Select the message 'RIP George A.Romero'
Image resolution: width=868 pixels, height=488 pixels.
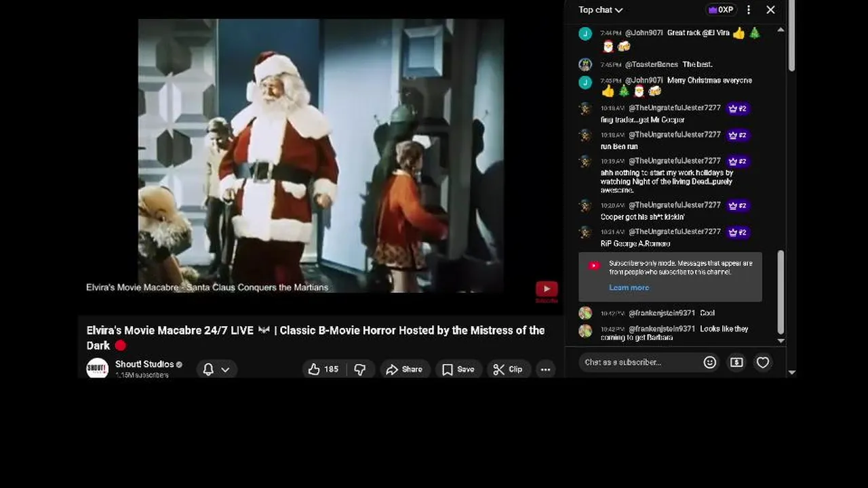(x=635, y=243)
